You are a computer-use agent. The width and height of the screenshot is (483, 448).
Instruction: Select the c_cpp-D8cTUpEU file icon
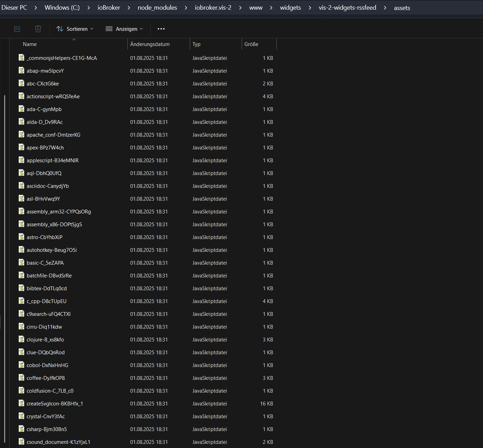point(21,301)
